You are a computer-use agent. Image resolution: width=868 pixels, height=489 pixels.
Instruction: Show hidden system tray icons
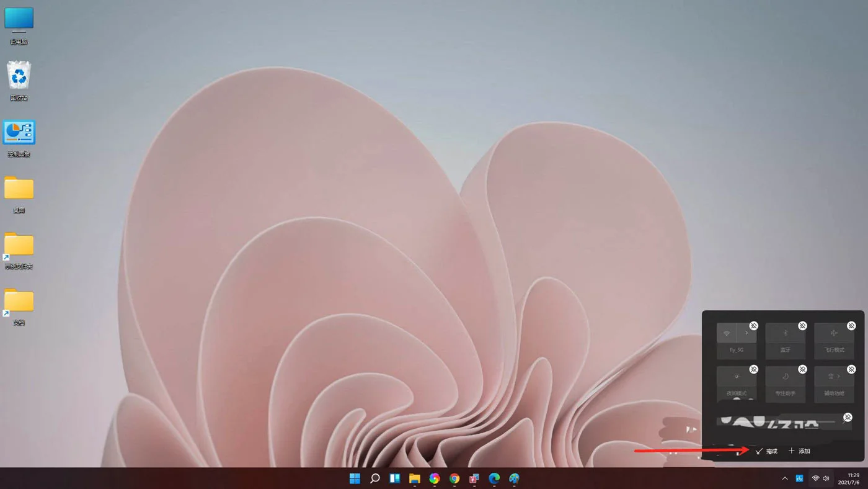(784, 478)
